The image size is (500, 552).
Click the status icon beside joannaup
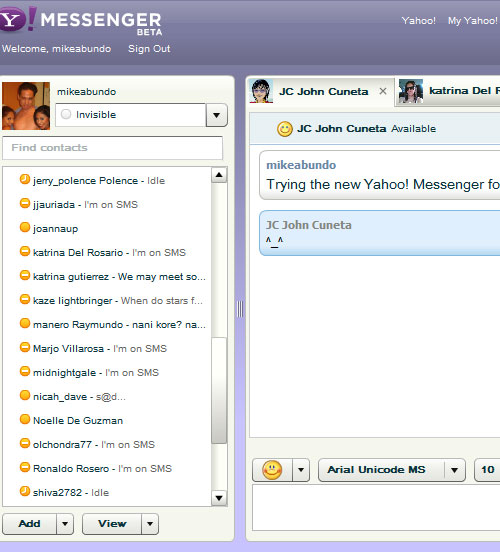coord(25,227)
